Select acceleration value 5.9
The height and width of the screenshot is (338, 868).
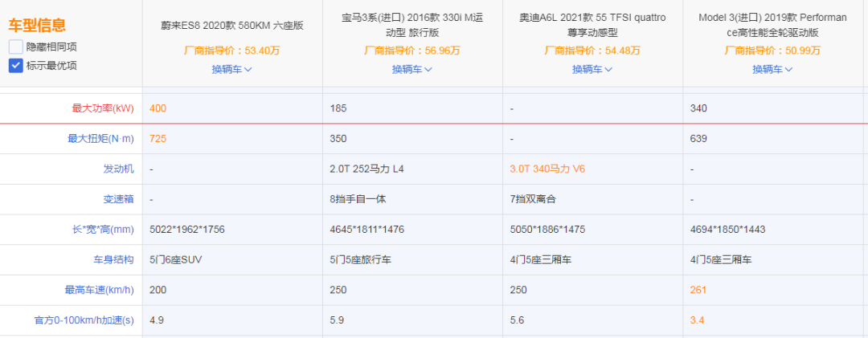[335, 320]
